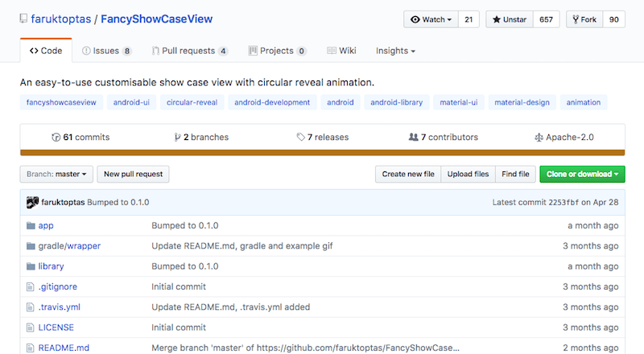Click the .travis.yml file icon
The height and width of the screenshot is (354, 644).
[x=30, y=307]
